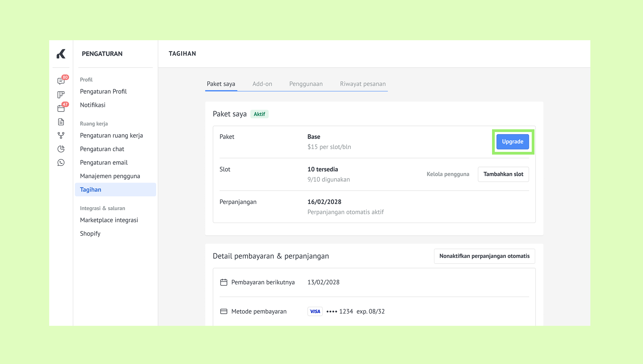Click the calendar icon beside Pembayaran berikutnya
643x364 pixels.
[x=224, y=282]
